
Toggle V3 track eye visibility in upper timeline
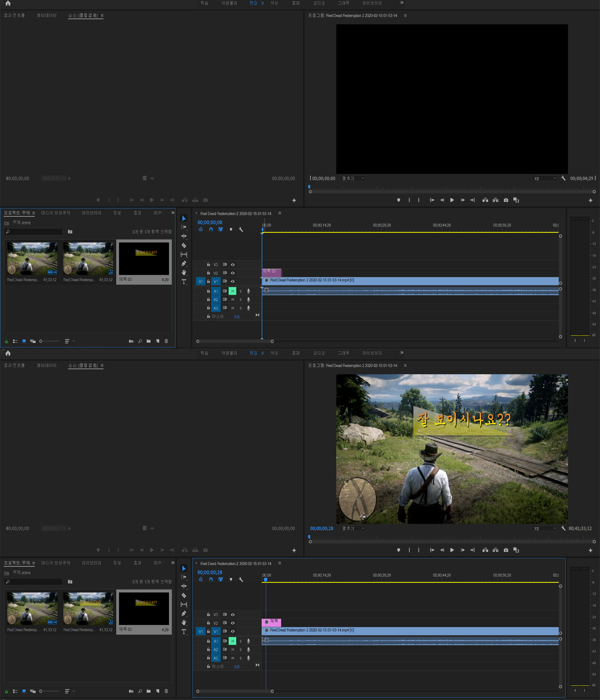coord(232,264)
